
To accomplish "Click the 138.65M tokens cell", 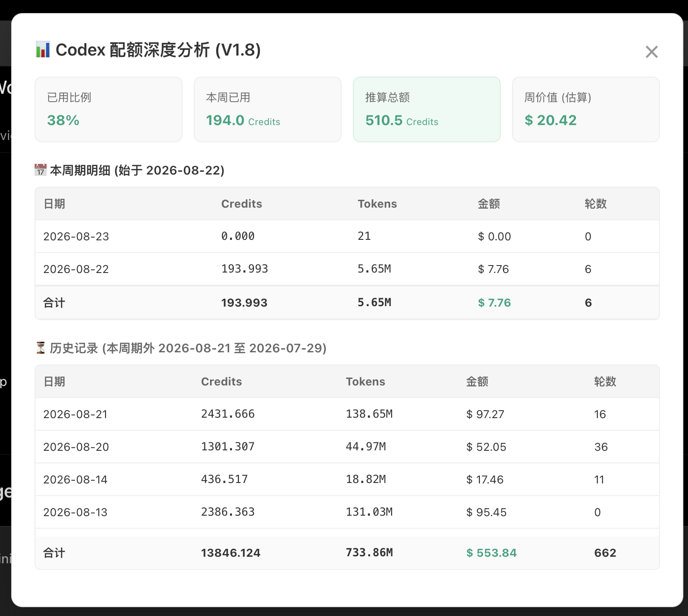I will coord(369,414).
